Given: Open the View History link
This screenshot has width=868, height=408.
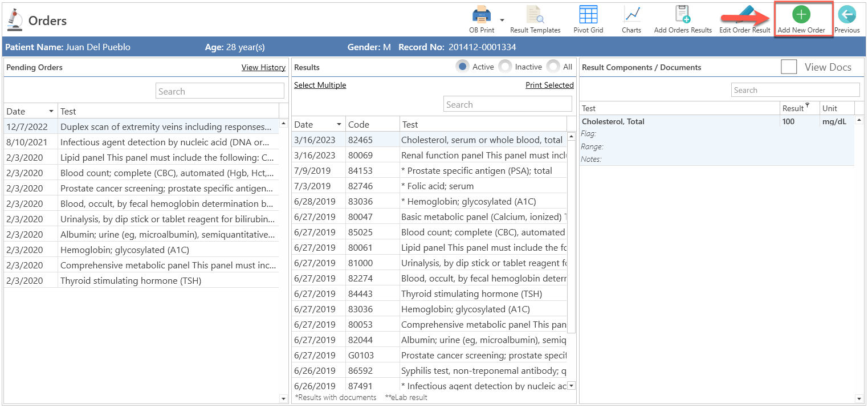Looking at the screenshot, I should coord(263,67).
